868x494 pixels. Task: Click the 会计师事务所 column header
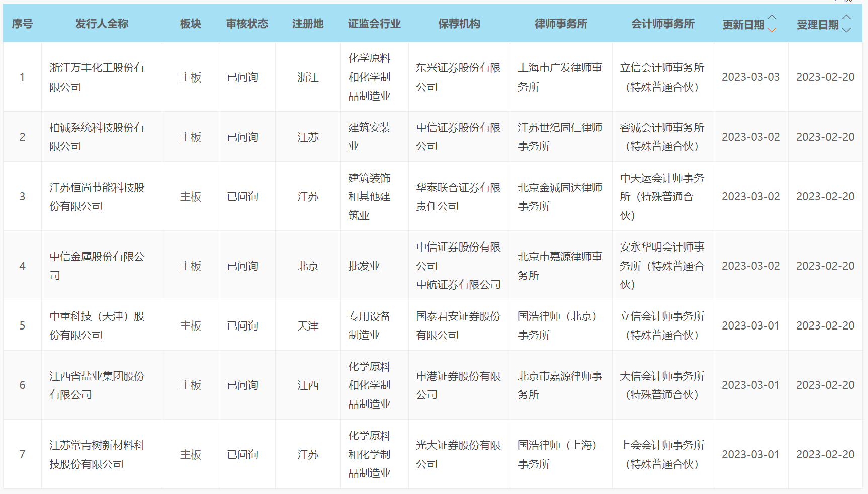(x=663, y=24)
